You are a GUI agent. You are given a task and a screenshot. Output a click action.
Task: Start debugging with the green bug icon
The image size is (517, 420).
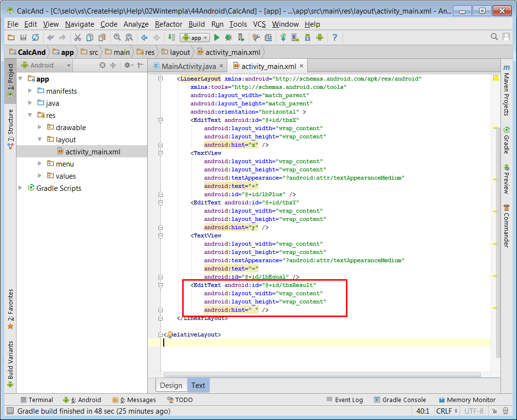[228, 37]
